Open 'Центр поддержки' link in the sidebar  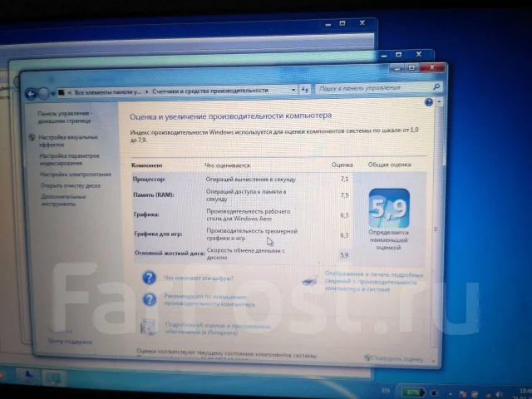coord(70,342)
